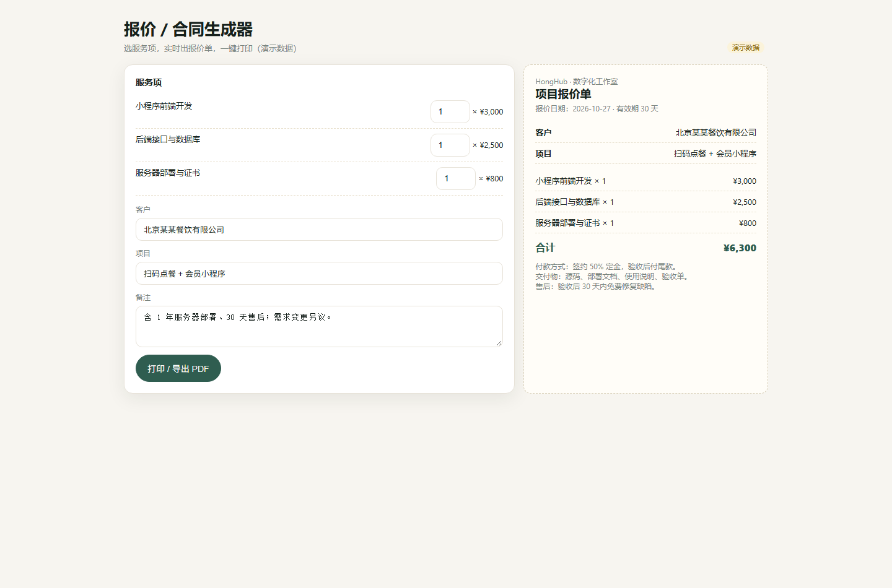The image size is (892, 588).
Task: Select quantity field for 服务器部署与证书 service
Action: tap(456, 178)
